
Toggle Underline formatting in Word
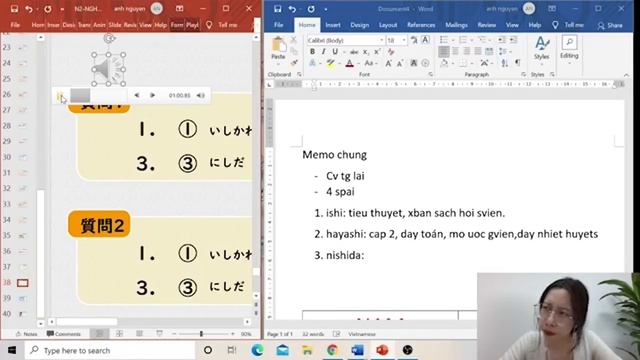coord(335,52)
